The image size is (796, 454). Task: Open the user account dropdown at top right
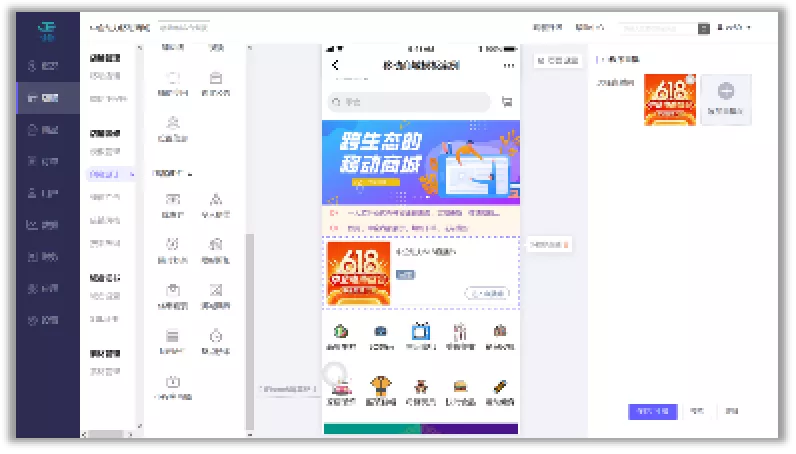click(x=734, y=27)
